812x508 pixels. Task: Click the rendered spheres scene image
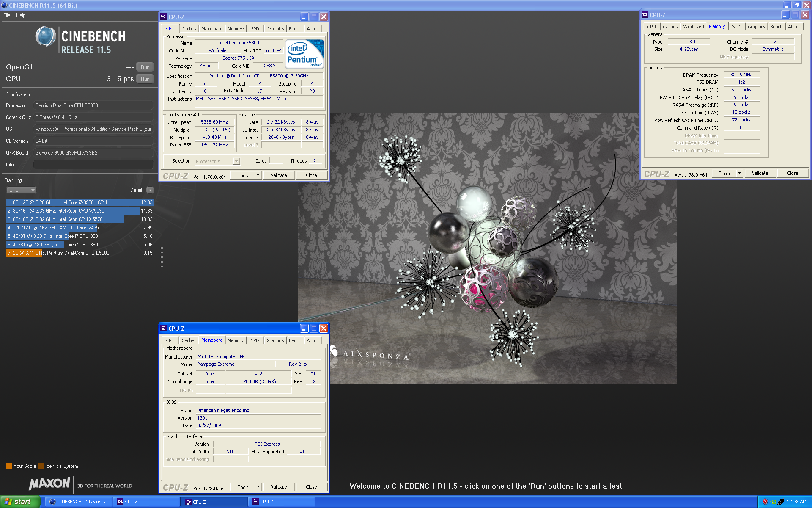[x=487, y=249]
